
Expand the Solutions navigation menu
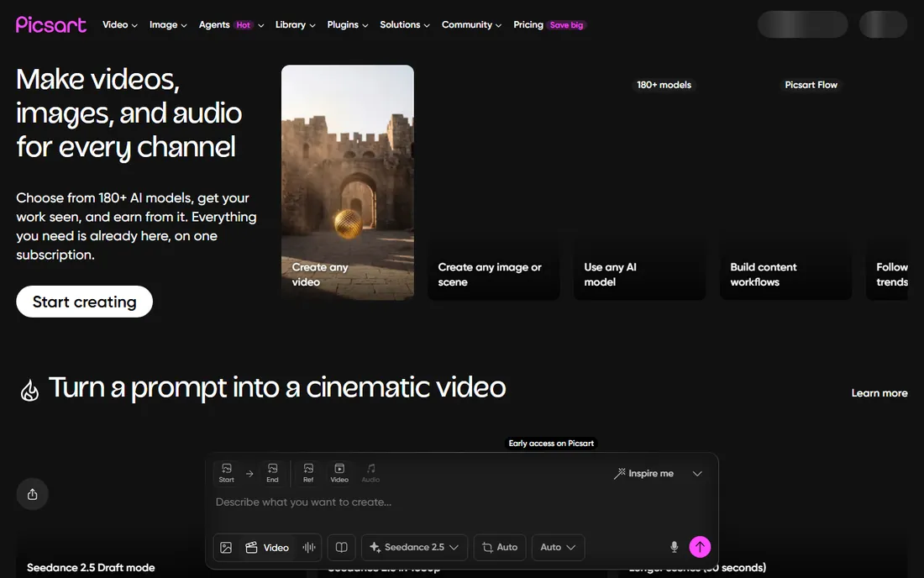click(405, 24)
